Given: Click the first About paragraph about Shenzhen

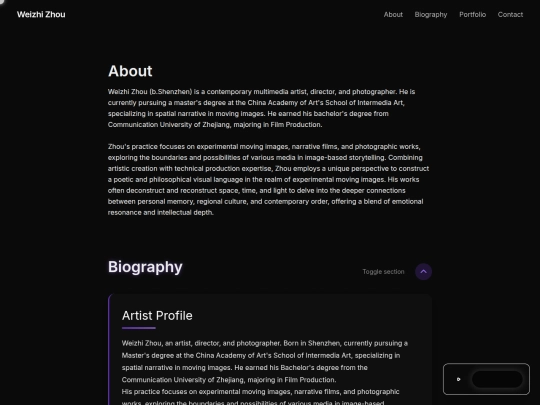Looking at the screenshot, I should pyautogui.click(x=261, y=108).
